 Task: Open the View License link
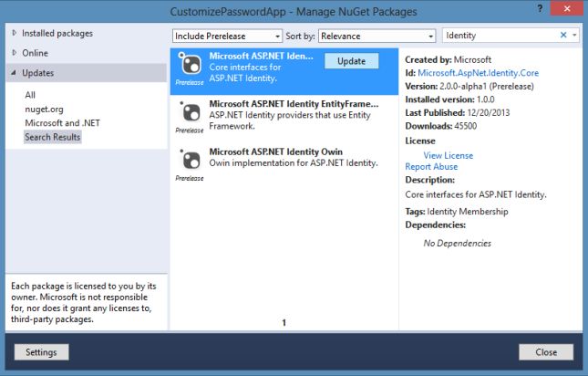(449, 155)
